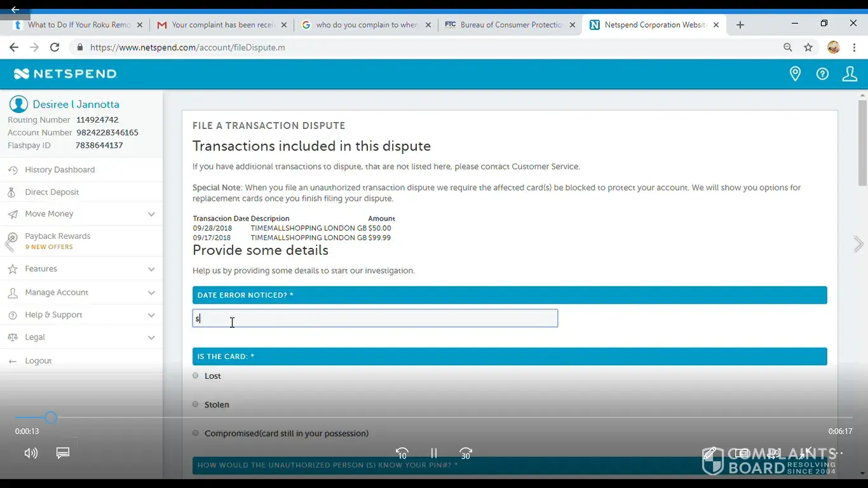The image size is (868, 488).
Task: Bookmark this page with the star icon
Action: point(808,47)
